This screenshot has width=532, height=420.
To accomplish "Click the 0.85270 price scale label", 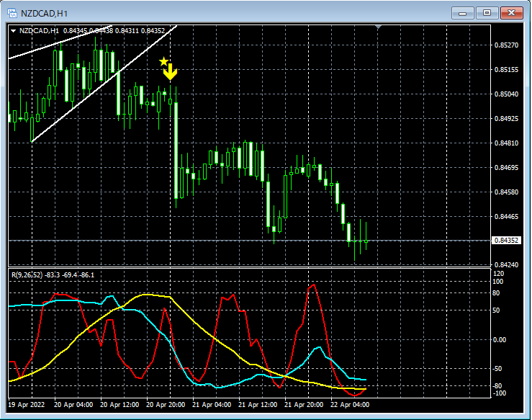I will click(x=506, y=45).
